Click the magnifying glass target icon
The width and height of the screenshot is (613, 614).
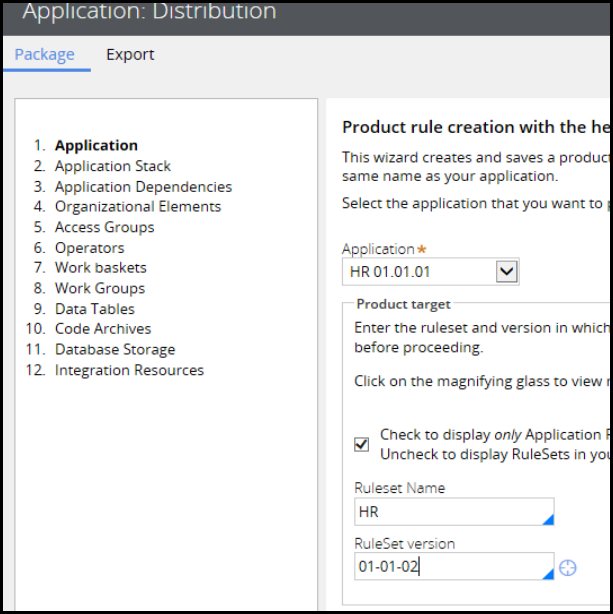click(567, 568)
